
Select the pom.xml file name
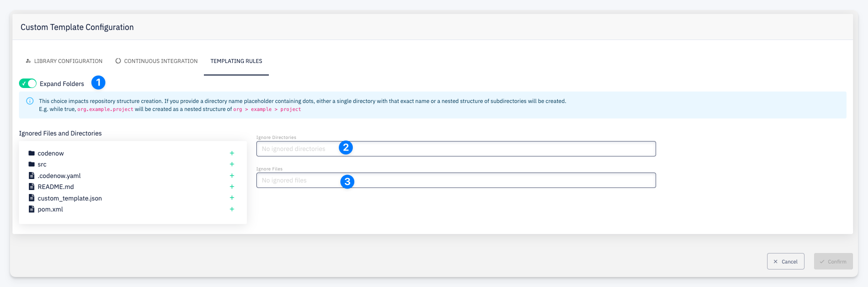50,209
